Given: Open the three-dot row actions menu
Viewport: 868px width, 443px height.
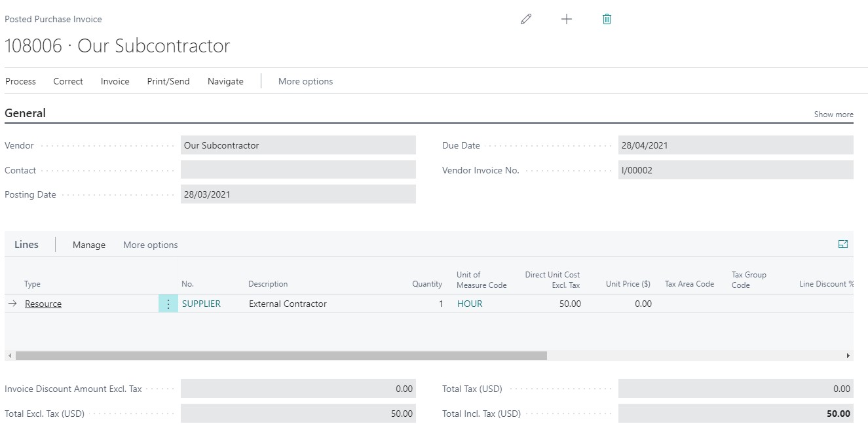Looking at the screenshot, I should pos(168,304).
